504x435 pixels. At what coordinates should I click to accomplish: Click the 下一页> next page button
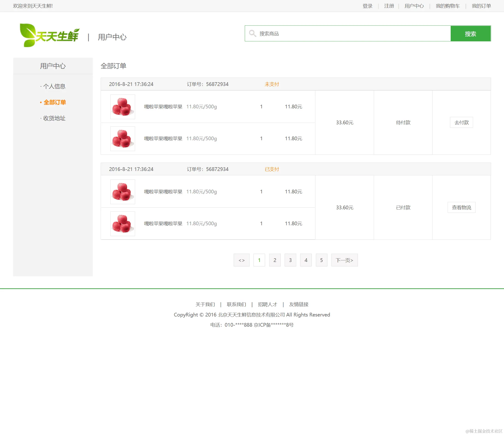(x=344, y=260)
